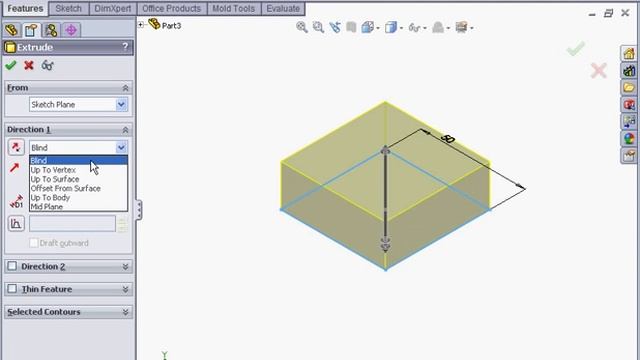Switch to the Office Products tab
Image resolution: width=640 pixels, height=360 pixels.
(171, 9)
